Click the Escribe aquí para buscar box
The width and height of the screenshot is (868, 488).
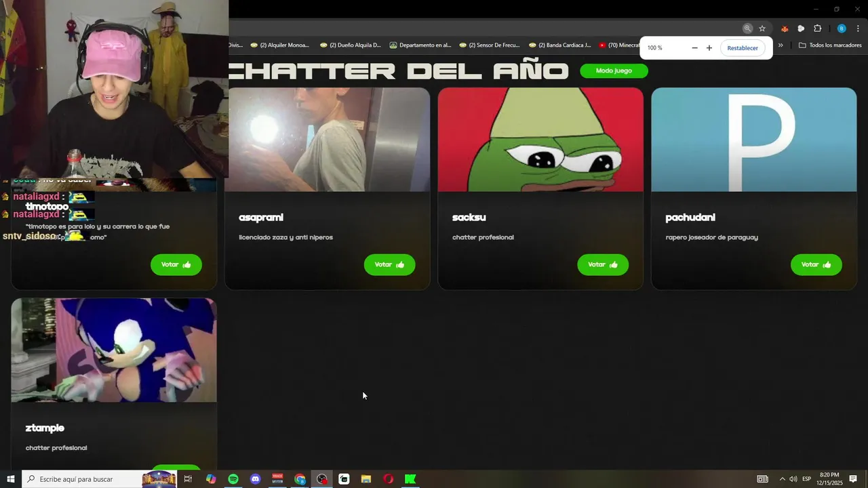(100, 479)
